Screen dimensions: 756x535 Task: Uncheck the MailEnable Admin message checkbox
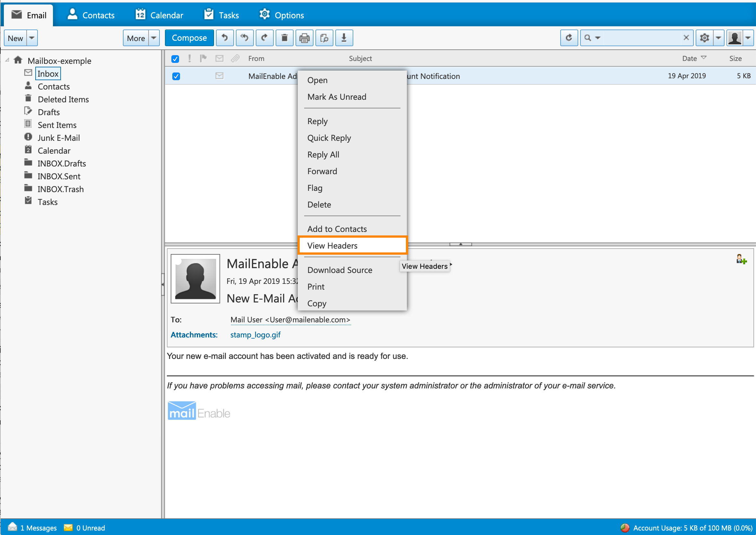tap(176, 76)
